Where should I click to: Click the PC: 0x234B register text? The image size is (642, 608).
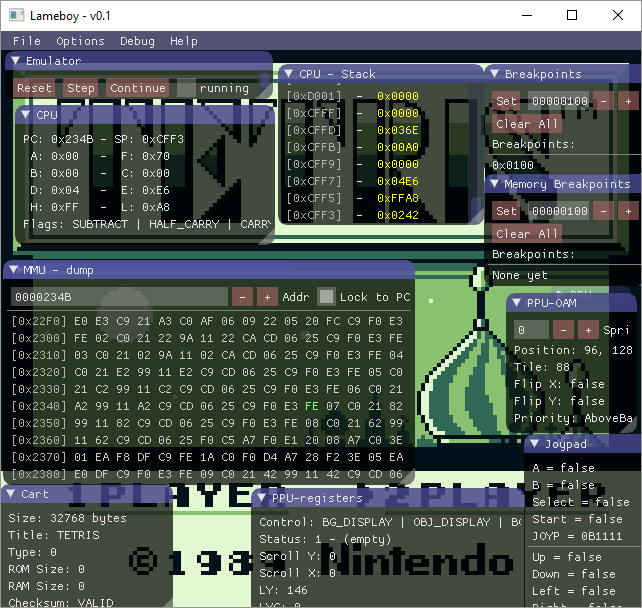pos(58,139)
